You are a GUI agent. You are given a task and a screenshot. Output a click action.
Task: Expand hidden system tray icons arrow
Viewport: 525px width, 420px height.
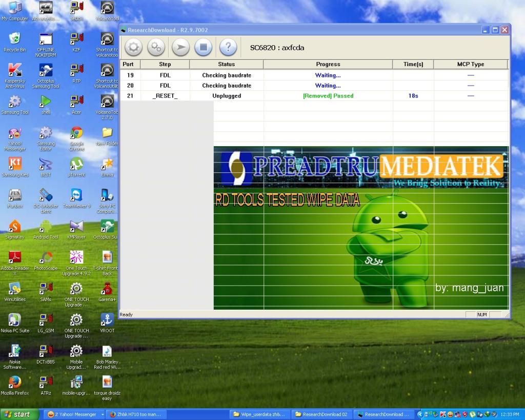pyautogui.click(x=420, y=414)
